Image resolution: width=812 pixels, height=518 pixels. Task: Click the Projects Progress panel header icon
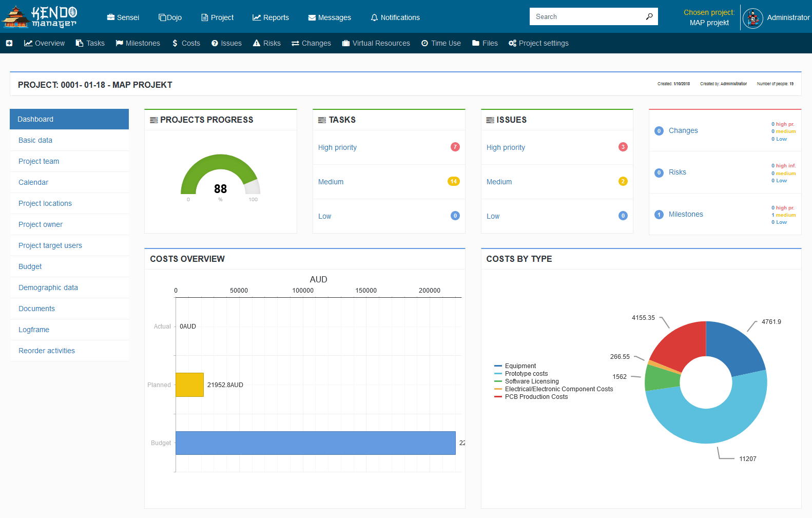tap(153, 120)
